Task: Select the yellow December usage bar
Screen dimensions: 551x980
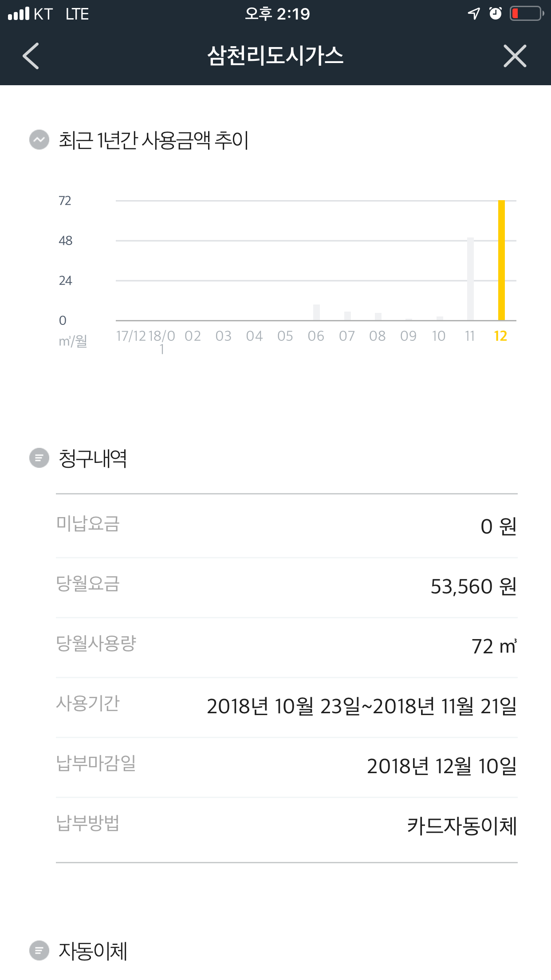Action: point(501,260)
